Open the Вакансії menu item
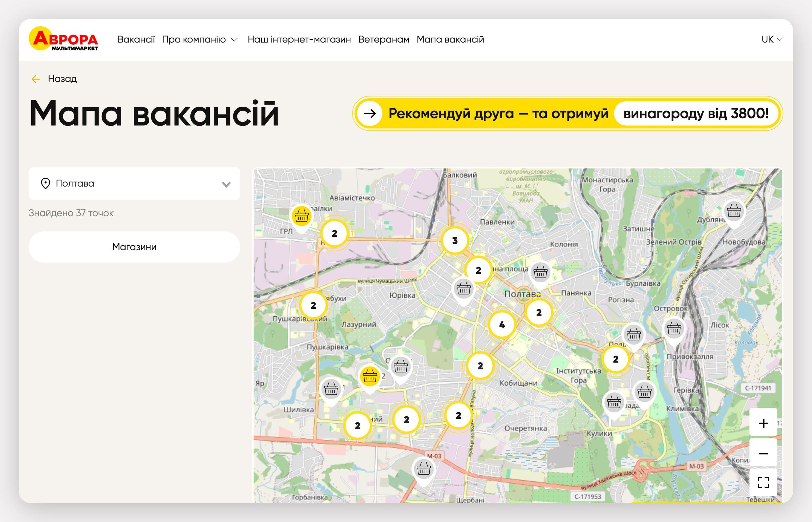Viewport: 812px width, 522px height. [136, 39]
